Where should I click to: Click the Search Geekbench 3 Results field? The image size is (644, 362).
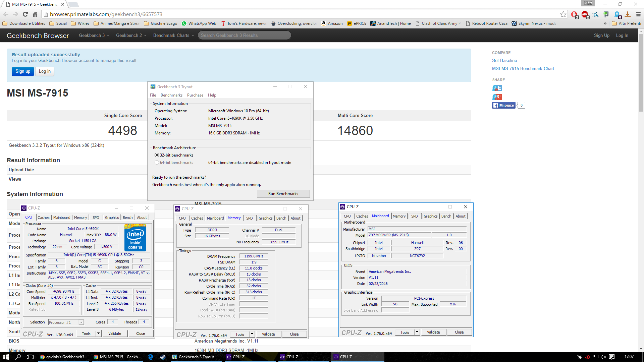click(245, 35)
